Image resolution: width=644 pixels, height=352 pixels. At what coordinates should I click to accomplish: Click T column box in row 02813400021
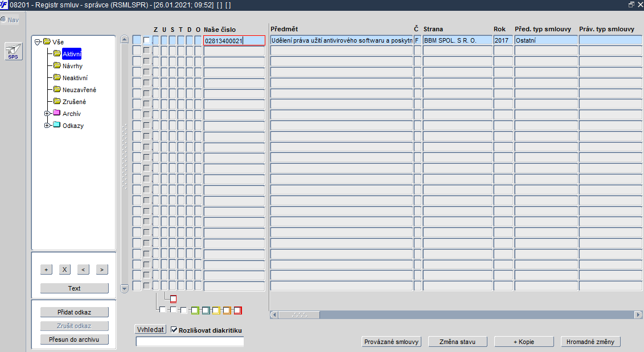(181, 40)
